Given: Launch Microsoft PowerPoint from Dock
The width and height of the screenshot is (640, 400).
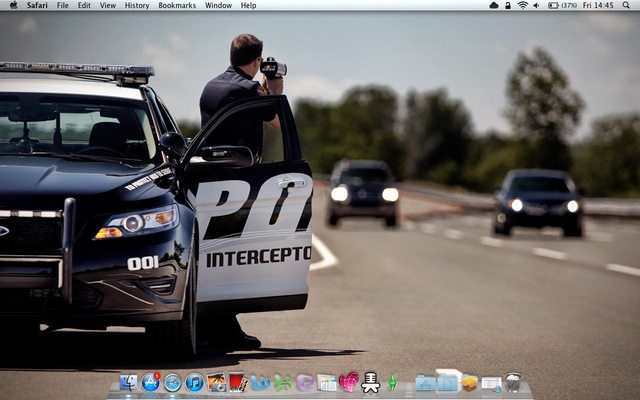Looking at the screenshot, I should tap(305, 383).
